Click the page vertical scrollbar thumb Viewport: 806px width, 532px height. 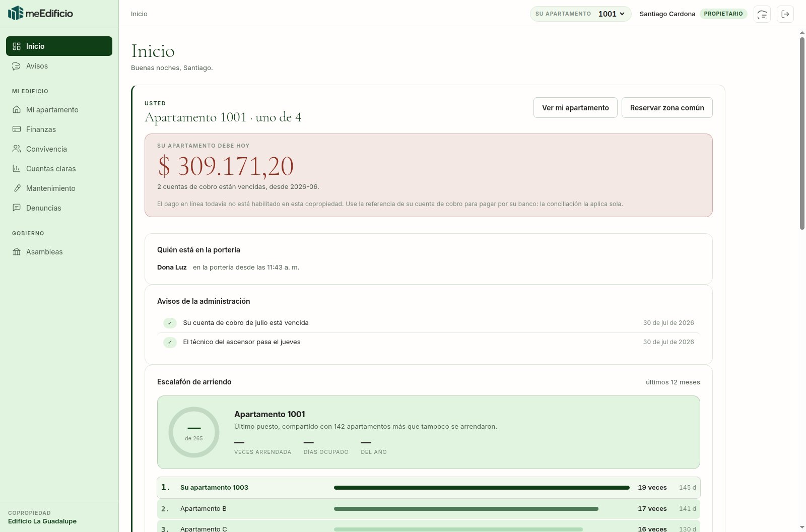802,134
